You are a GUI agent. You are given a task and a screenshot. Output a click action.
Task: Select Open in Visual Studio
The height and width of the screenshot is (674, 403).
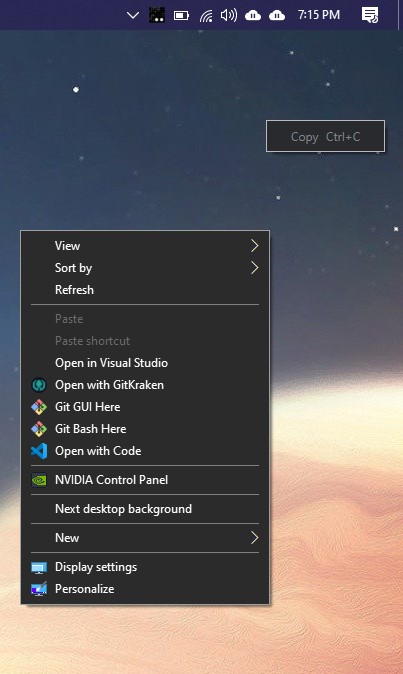[x=145, y=363]
